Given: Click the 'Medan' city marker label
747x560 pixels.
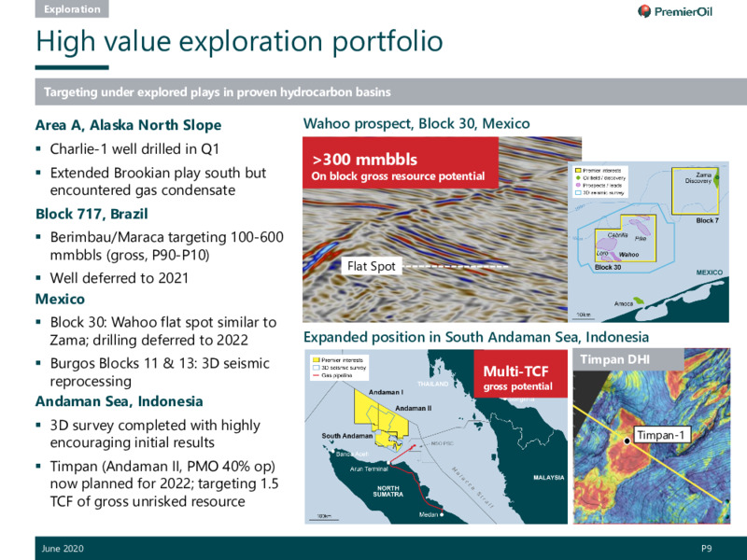Looking at the screenshot, I should tap(429, 515).
